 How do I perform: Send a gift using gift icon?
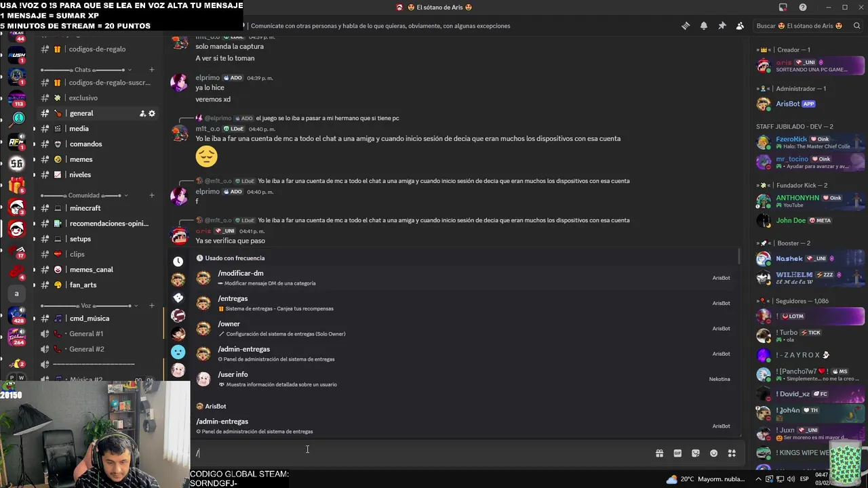[x=659, y=453]
